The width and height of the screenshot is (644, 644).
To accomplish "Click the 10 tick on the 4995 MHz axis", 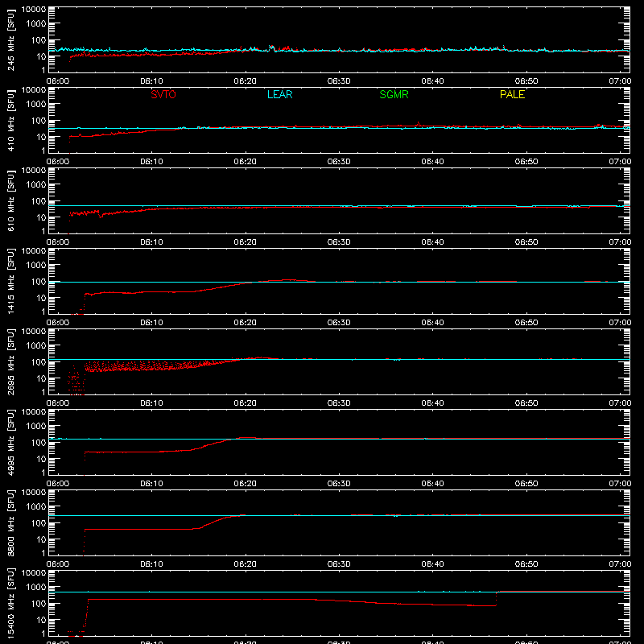I will pos(41,459).
